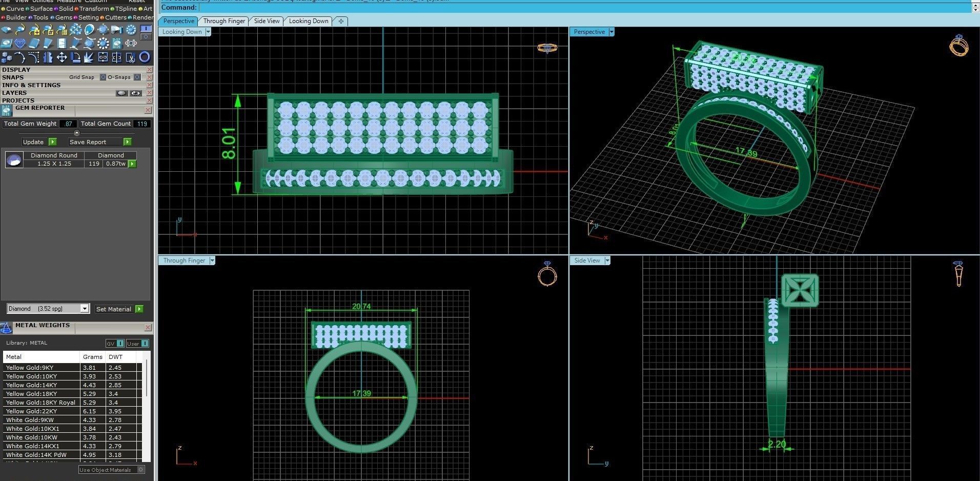
Task: Toggle Grid Snap on or off
Action: click(x=103, y=77)
